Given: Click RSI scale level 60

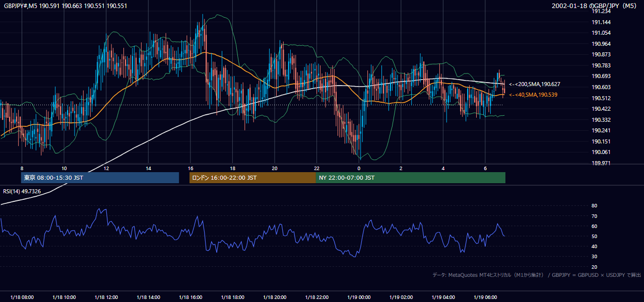Looking at the screenshot, I should point(595,226).
